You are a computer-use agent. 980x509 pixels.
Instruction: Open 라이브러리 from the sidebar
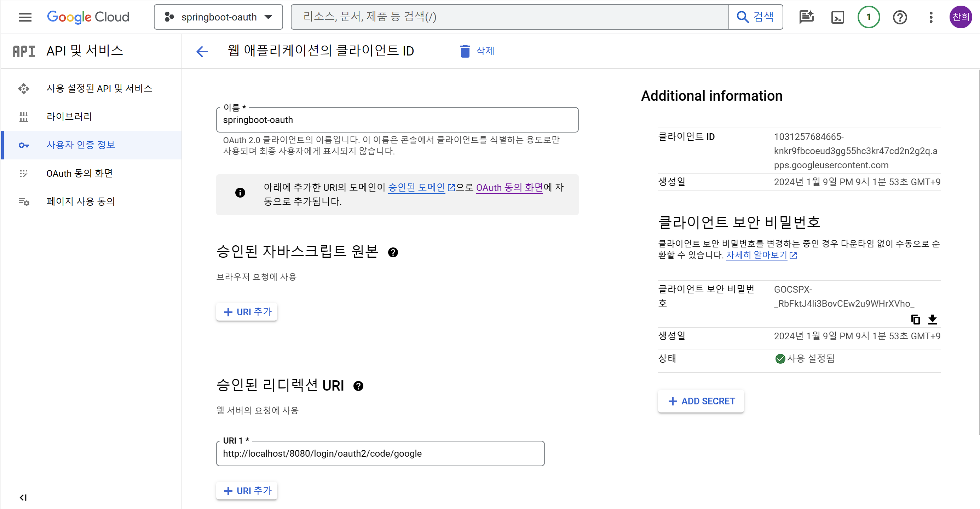[x=69, y=117]
